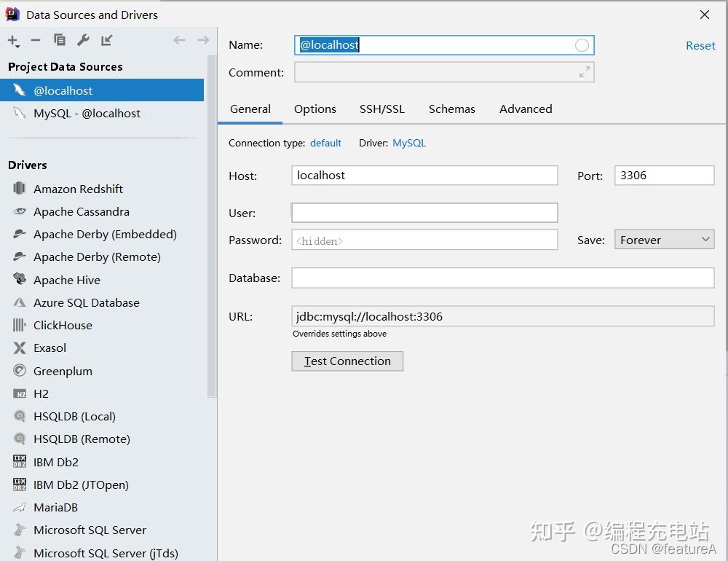
Task: Click the Amazon Redshift label
Action: (78, 189)
